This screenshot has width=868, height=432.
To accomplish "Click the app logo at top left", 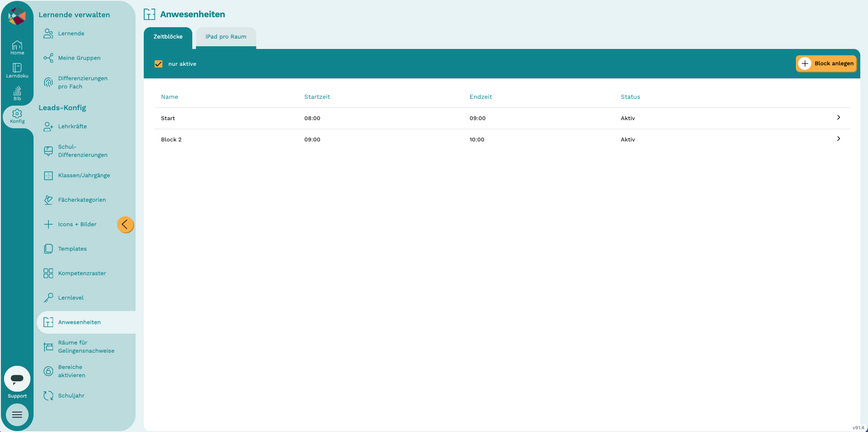I will (17, 16).
